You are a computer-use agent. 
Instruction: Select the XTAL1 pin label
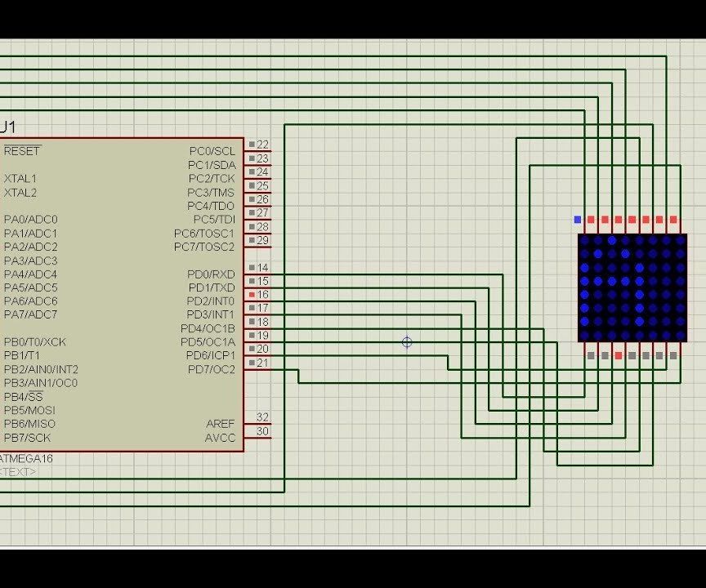click(20, 179)
